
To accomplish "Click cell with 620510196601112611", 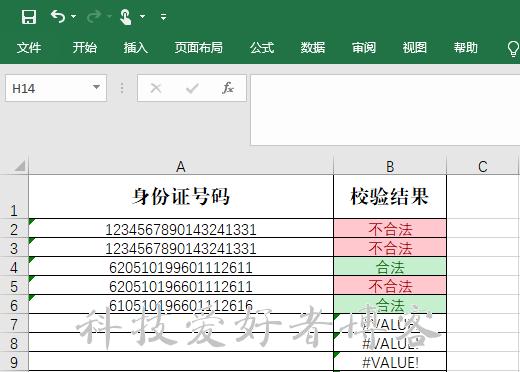I will coord(181,286).
